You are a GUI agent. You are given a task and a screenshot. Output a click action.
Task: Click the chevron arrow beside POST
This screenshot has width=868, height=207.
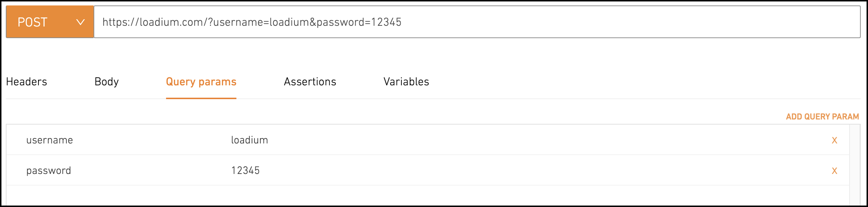pyautogui.click(x=80, y=22)
